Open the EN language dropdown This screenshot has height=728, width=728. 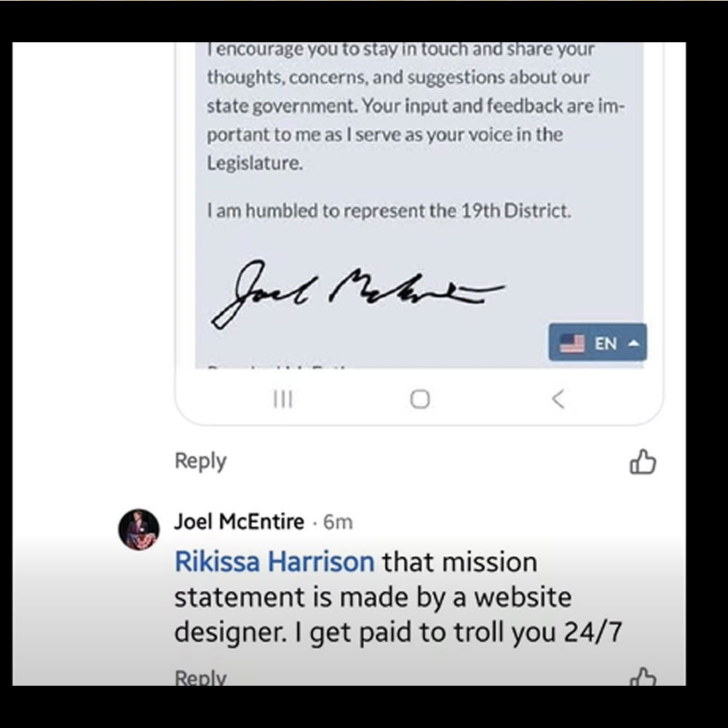(x=598, y=343)
